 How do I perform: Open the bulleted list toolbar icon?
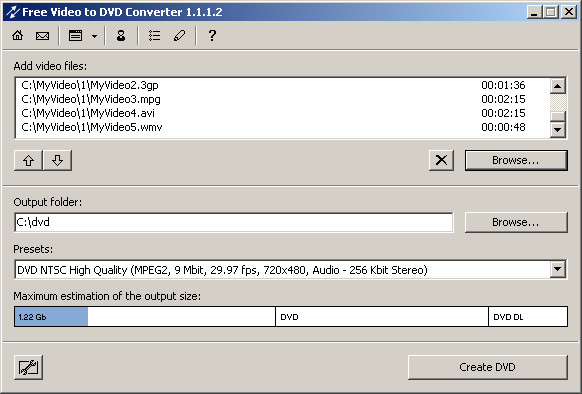coord(154,36)
